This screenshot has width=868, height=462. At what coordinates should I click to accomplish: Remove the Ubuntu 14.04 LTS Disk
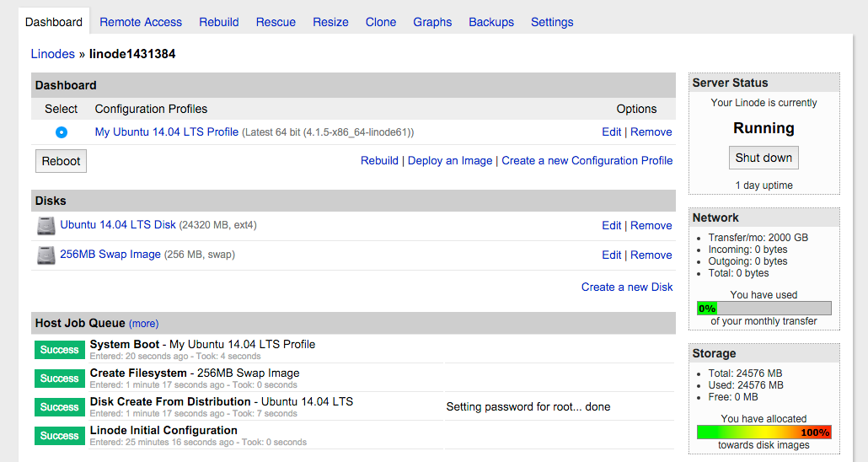[651, 225]
